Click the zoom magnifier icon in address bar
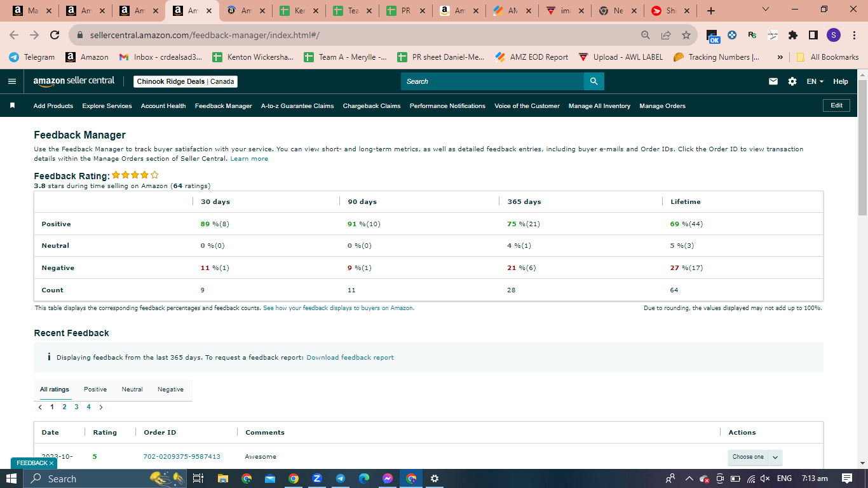Screen dimensions: 868x488 (x=646, y=35)
